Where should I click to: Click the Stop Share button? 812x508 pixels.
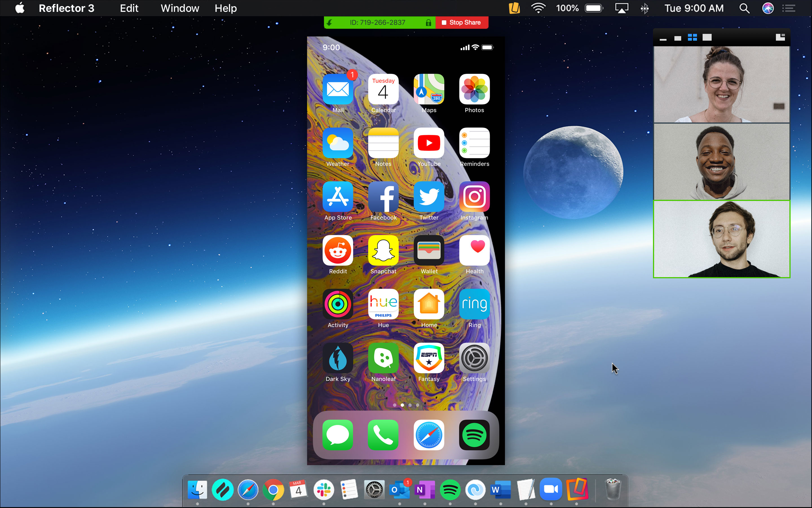point(462,23)
